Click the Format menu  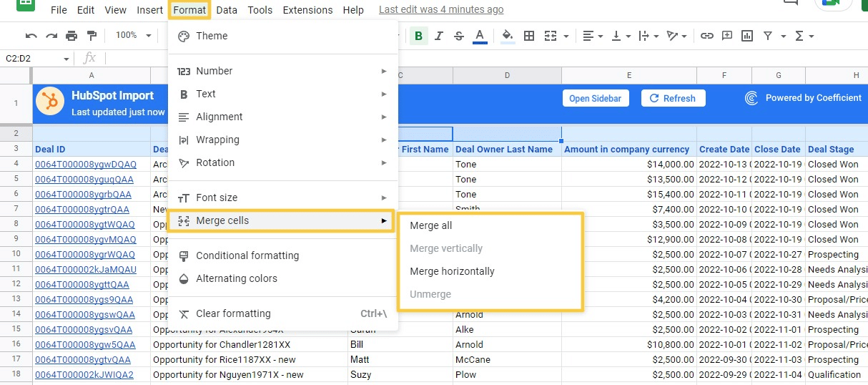click(189, 10)
